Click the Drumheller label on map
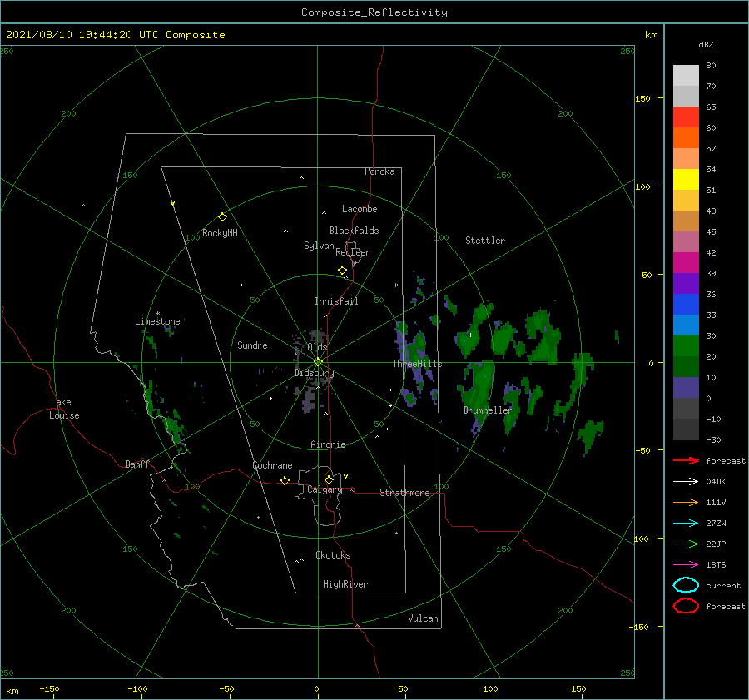 pos(487,410)
